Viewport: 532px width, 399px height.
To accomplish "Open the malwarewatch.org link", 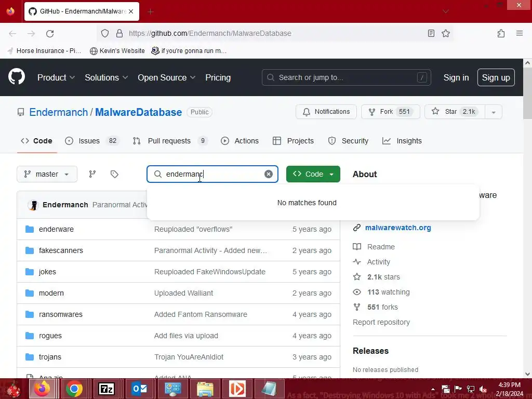I will coord(398,228).
